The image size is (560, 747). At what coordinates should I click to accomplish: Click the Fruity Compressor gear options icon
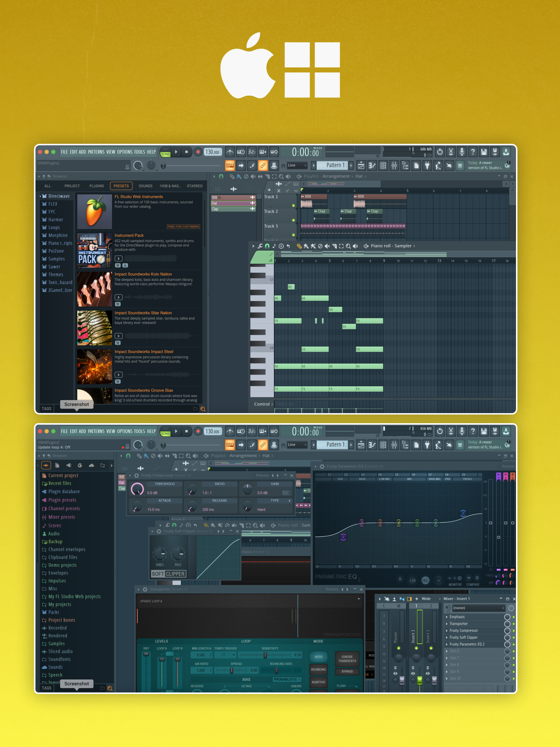tap(137, 475)
